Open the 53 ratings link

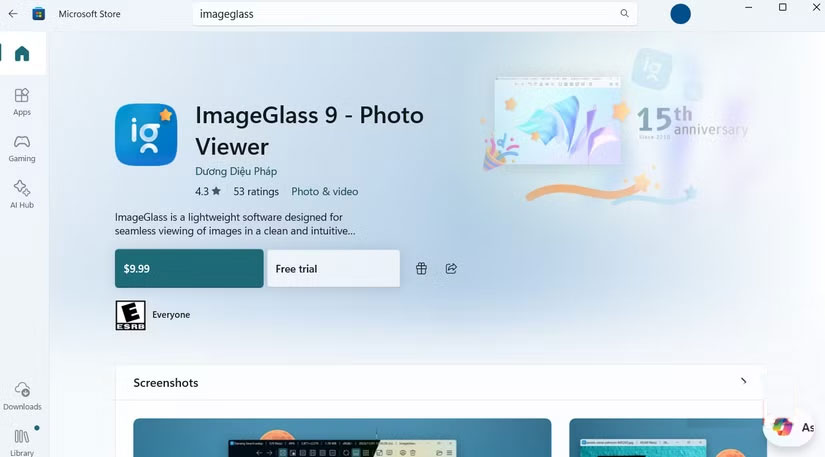[256, 191]
